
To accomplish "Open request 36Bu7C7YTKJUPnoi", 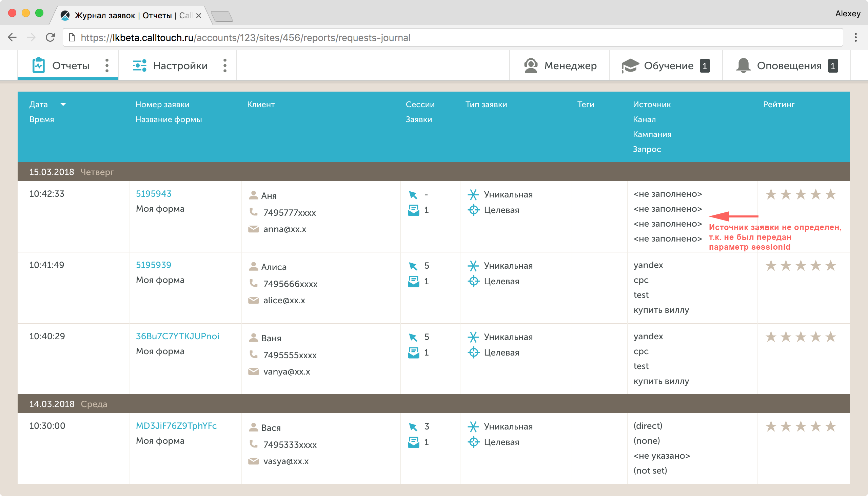I will (x=177, y=336).
